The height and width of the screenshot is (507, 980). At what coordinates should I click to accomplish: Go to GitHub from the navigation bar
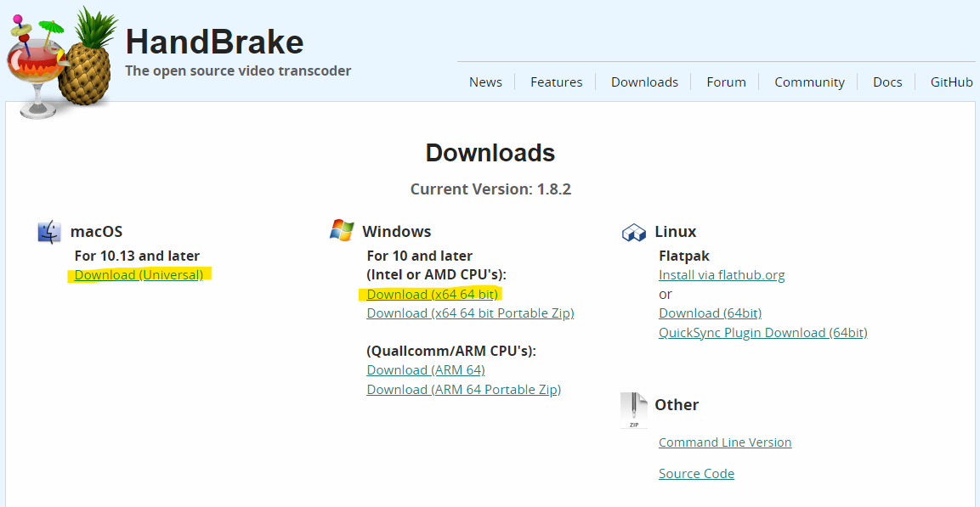pyautogui.click(x=951, y=82)
